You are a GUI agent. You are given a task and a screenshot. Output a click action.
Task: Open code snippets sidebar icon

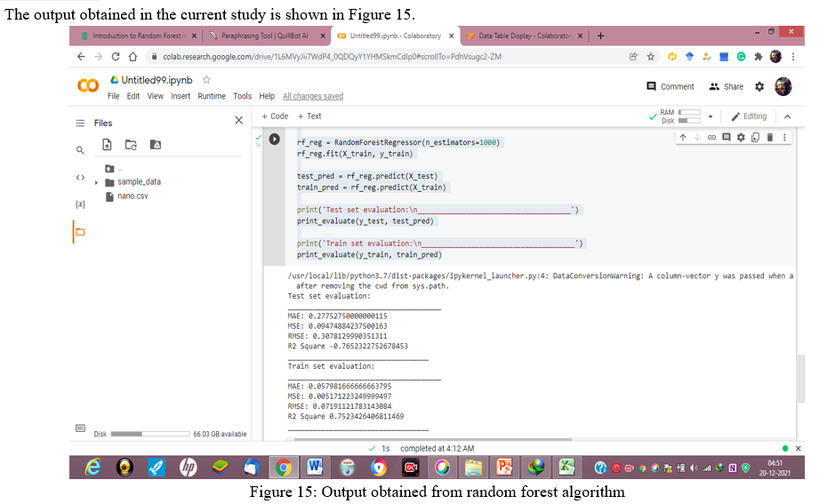(x=80, y=178)
